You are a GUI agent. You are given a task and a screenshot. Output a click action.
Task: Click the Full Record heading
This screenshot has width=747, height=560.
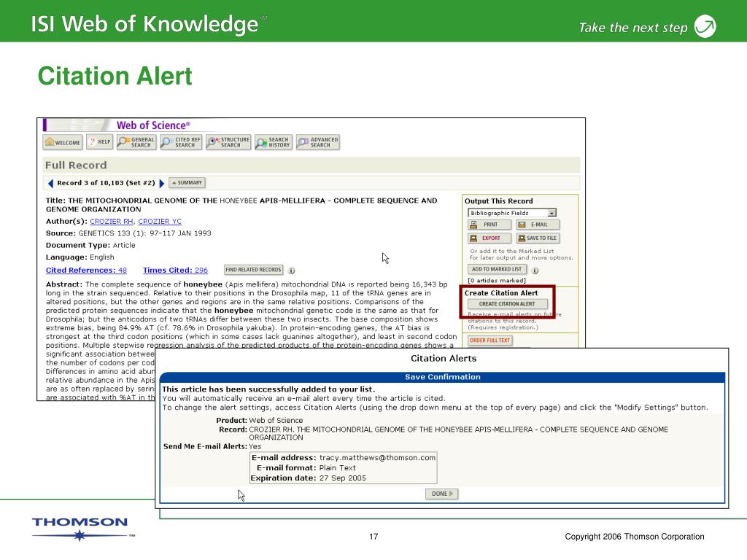click(76, 166)
